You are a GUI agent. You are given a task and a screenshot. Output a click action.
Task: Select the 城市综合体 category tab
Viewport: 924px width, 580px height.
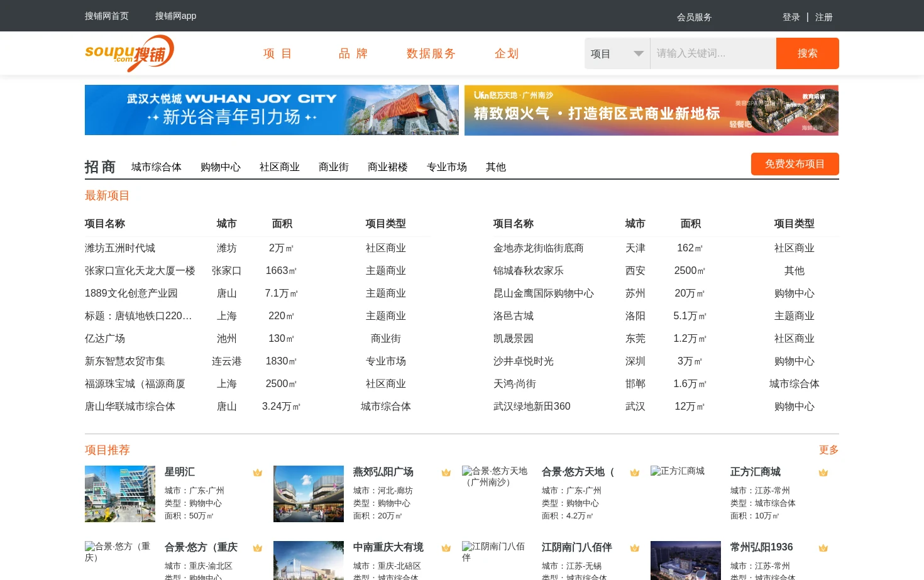[x=157, y=167]
